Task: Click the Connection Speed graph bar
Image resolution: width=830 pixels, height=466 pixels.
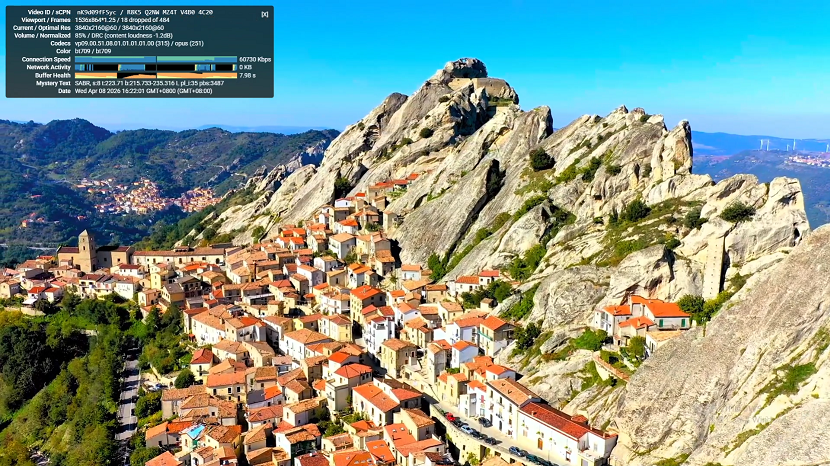Action: click(x=156, y=59)
